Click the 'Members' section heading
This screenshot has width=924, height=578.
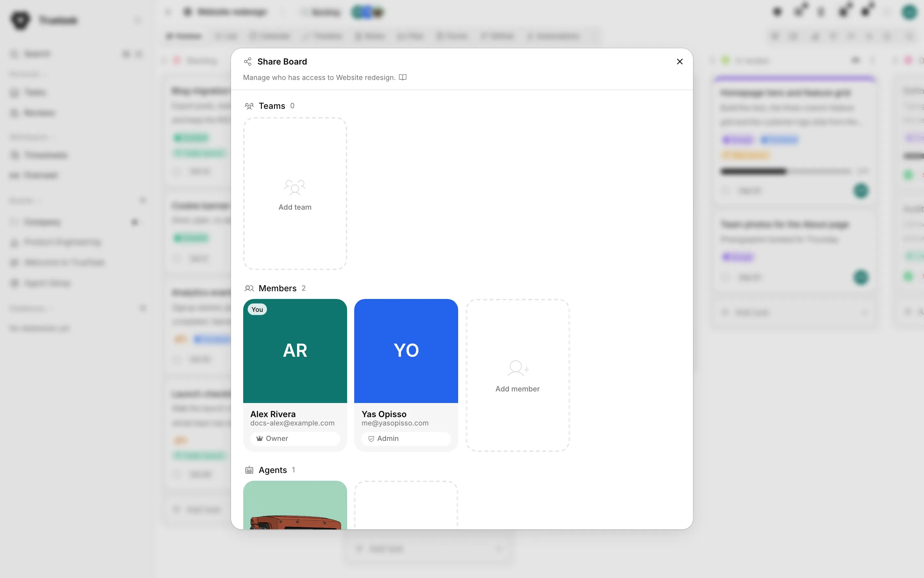pyautogui.click(x=277, y=288)
